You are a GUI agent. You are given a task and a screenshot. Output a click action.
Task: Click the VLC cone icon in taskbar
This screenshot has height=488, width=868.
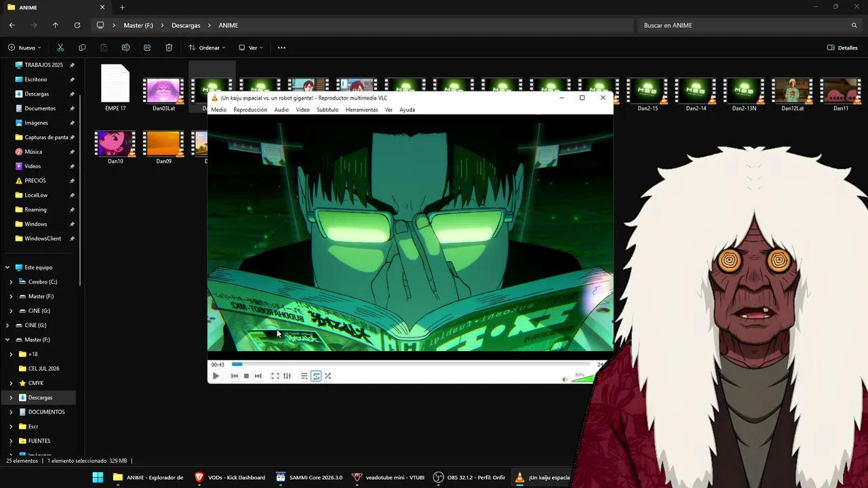point(519,477)
